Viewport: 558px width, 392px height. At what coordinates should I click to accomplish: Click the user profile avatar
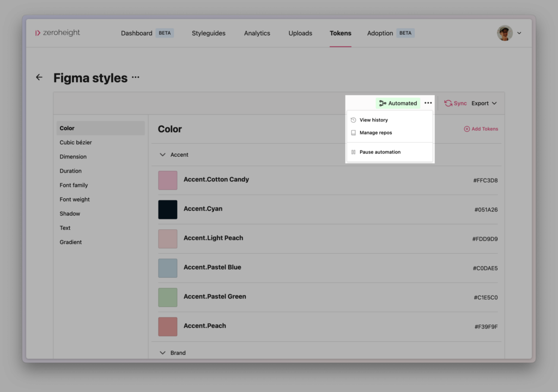(505, 33)
